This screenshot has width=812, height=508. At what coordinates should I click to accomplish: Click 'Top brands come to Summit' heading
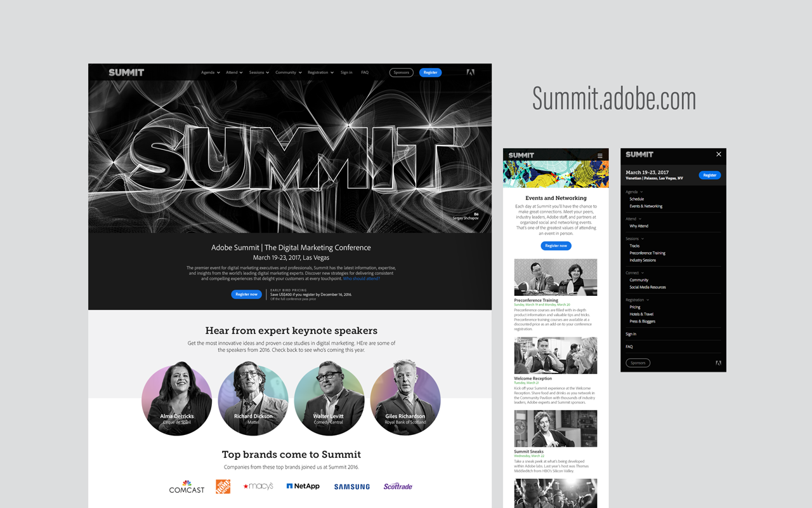[291, 455]
